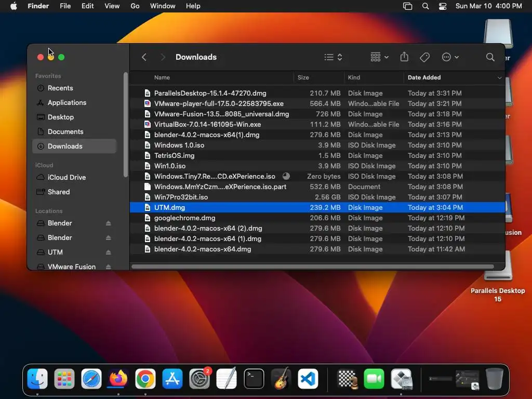Screen dimensions: 532x399
Task: Go back using the Finder back arrow
Action: [x=144, y=57]
